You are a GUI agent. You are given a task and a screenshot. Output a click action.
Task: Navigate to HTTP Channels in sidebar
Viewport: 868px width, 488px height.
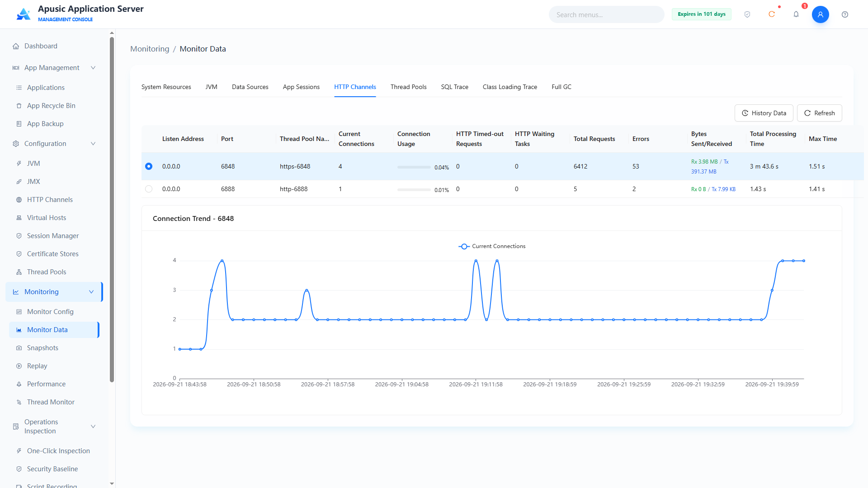54,200
